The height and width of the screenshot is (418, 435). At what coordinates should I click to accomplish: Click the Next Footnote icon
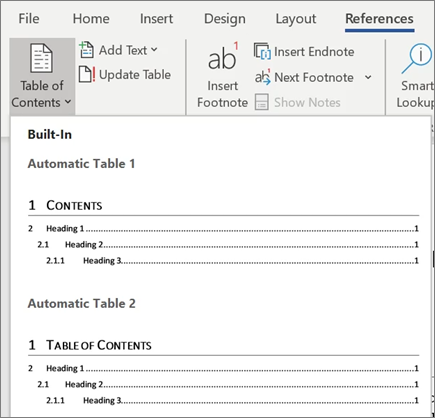263,77
